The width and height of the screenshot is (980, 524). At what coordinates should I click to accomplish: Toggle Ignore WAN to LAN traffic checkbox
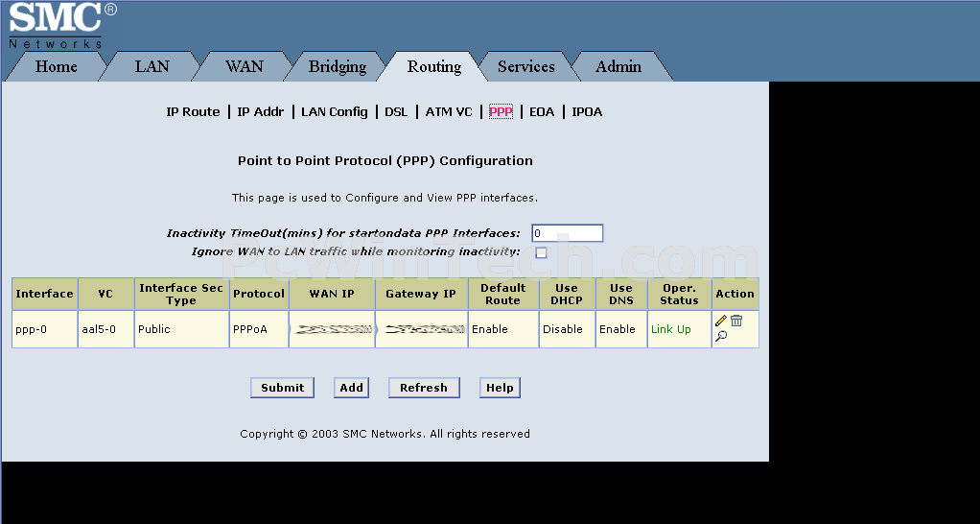[x=541, y=252]
